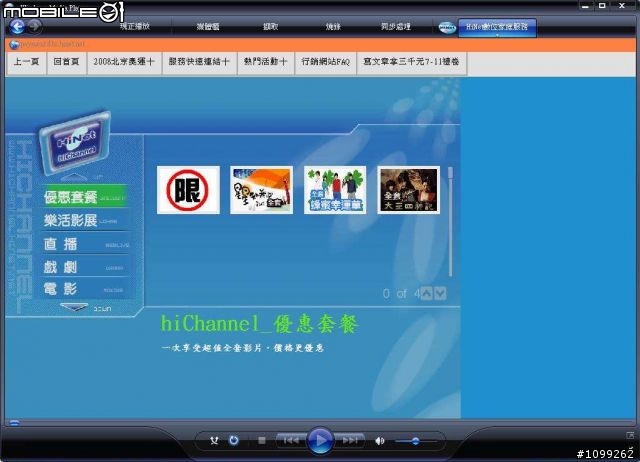
Task: Select 直播 live category
Action: click(x=85, y=244)
